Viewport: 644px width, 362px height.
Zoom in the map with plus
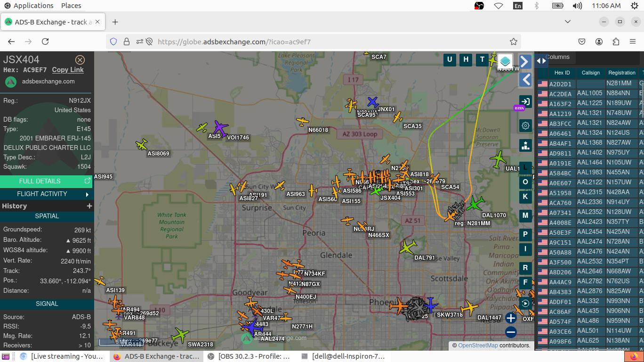coord(511,318)
